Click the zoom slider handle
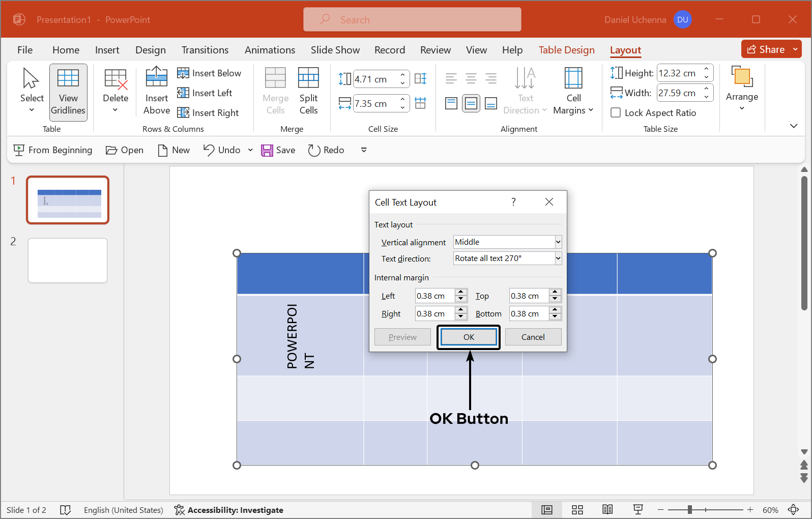812x519 pixels. pyautogui.click(x=690, y=510)
